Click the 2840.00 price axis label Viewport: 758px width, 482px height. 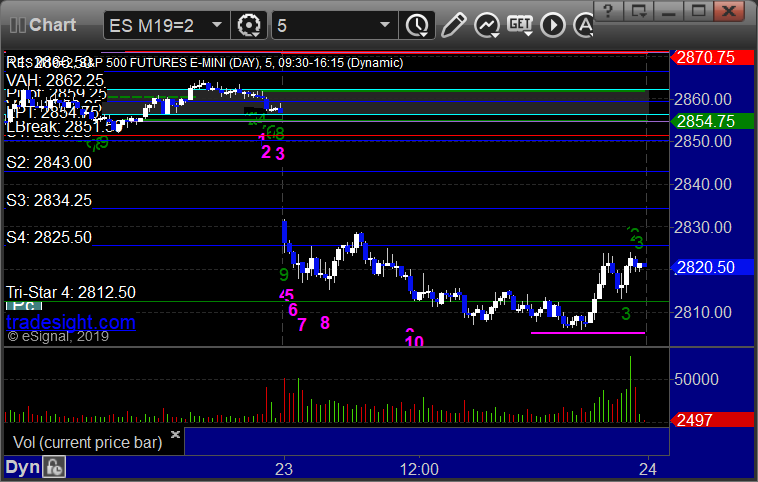[703, 184]
